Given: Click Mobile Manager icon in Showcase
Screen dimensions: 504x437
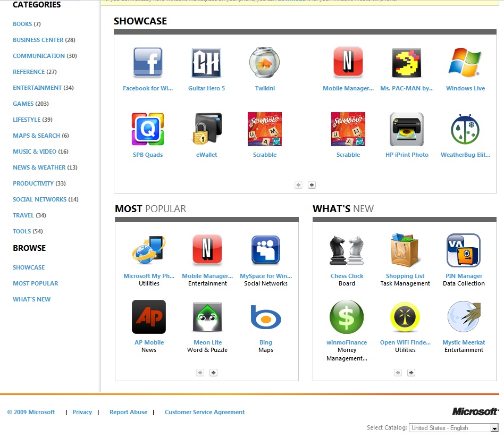Looking at the screenshot, I should [348, 62].
